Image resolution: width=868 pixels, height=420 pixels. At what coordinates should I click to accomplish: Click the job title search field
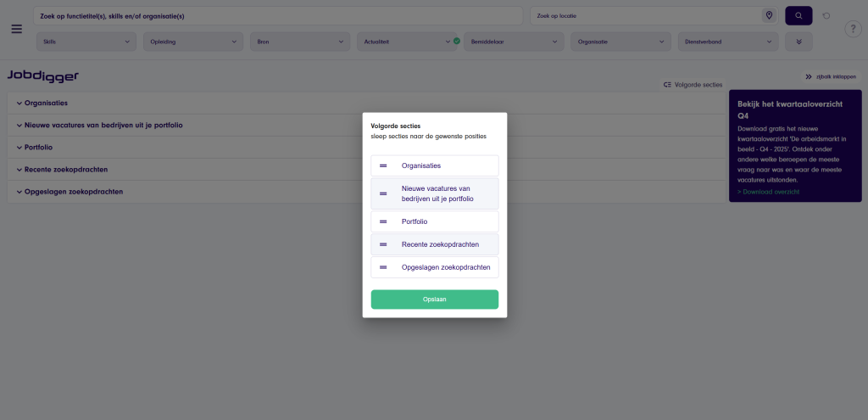click(278, 16)
